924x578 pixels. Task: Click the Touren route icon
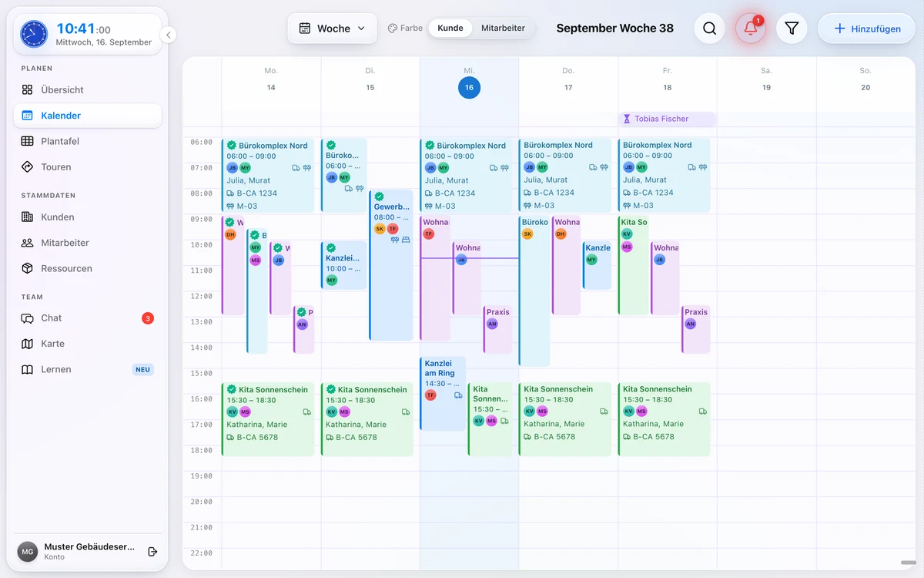point(28,166)
